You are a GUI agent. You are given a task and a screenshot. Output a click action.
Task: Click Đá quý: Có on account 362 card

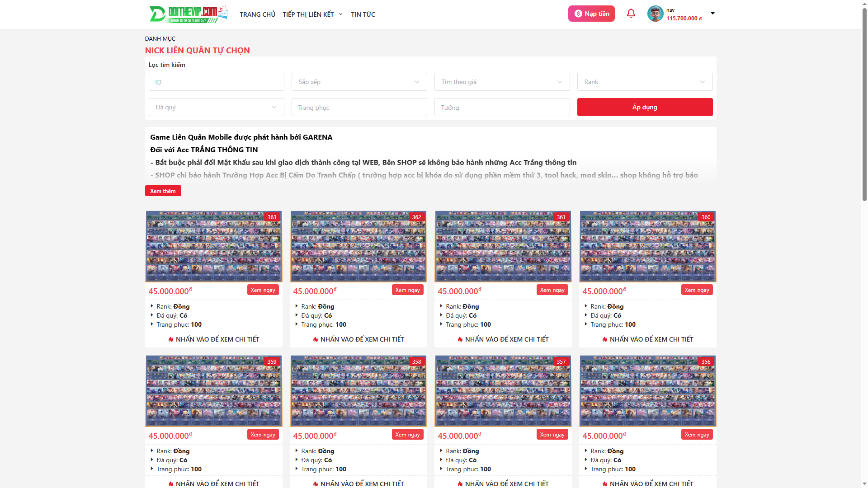click(316, 315)
